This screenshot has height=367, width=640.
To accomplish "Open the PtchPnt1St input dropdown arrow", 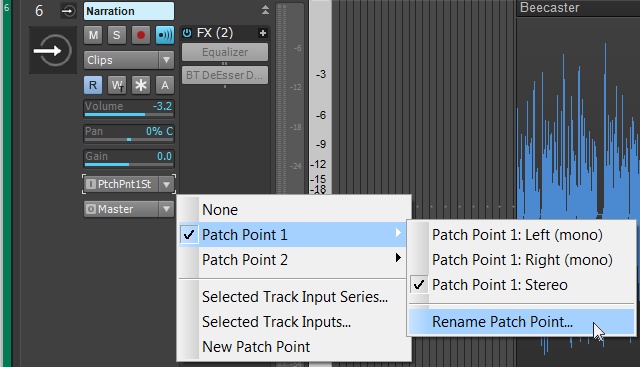I will [x=166, y=185].
